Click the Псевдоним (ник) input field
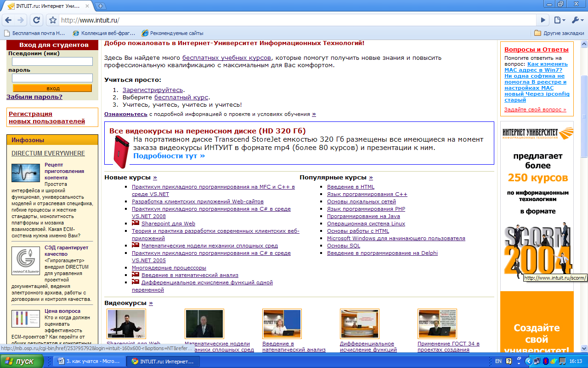Image resolution: width=588 pixels, height=368 pixels. (x=52, y=62)
